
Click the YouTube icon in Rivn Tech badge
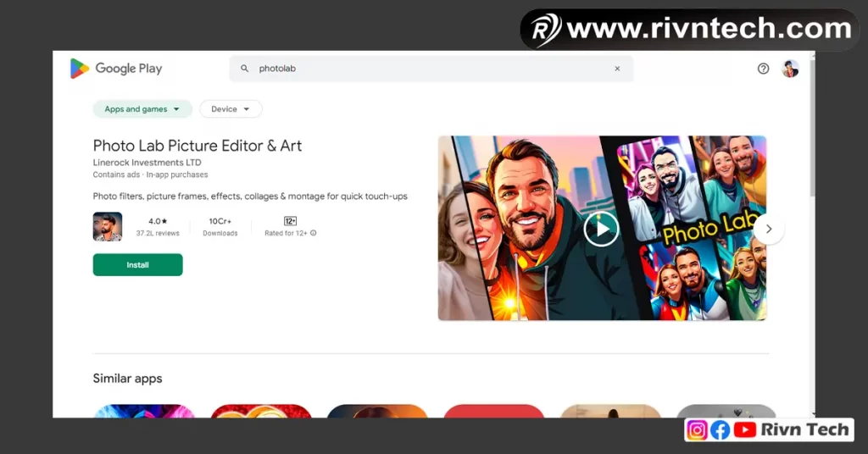click(745, 429)
